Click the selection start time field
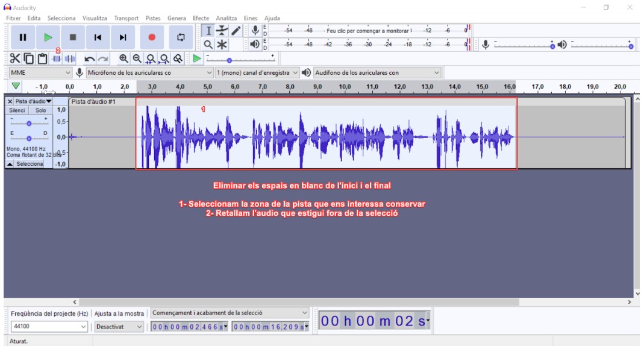This screenshot has height=349, width=644. coord(187,327)
